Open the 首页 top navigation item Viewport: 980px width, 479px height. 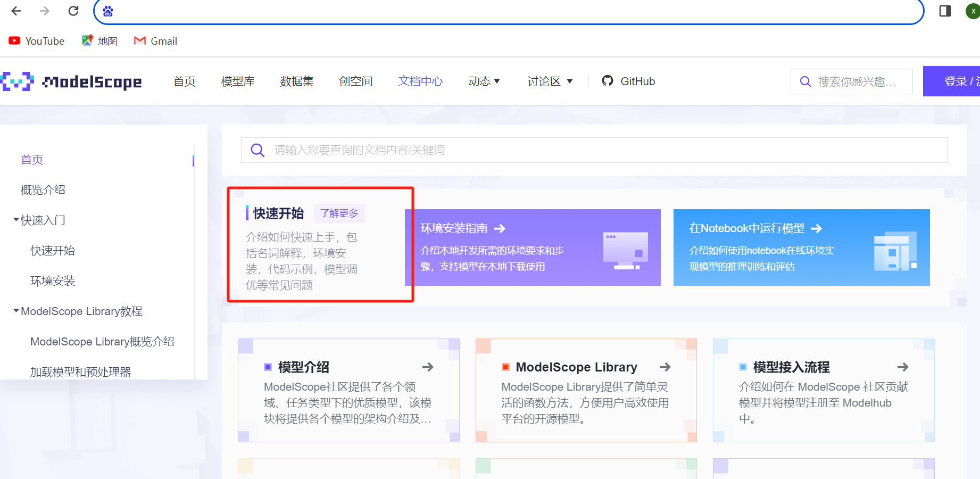click(x=185, y=81)
